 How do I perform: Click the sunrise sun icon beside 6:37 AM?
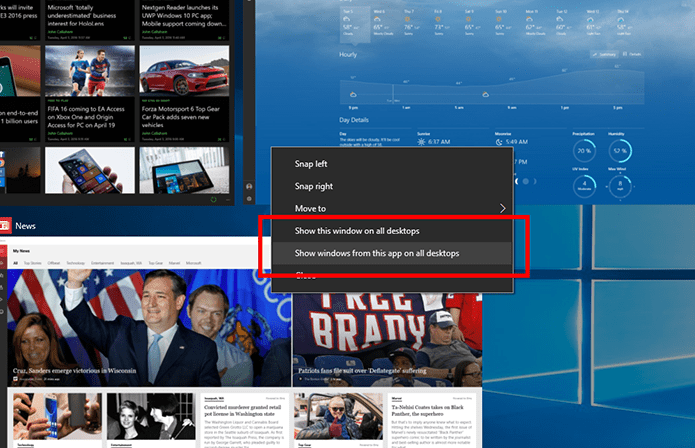click(421, 142)
